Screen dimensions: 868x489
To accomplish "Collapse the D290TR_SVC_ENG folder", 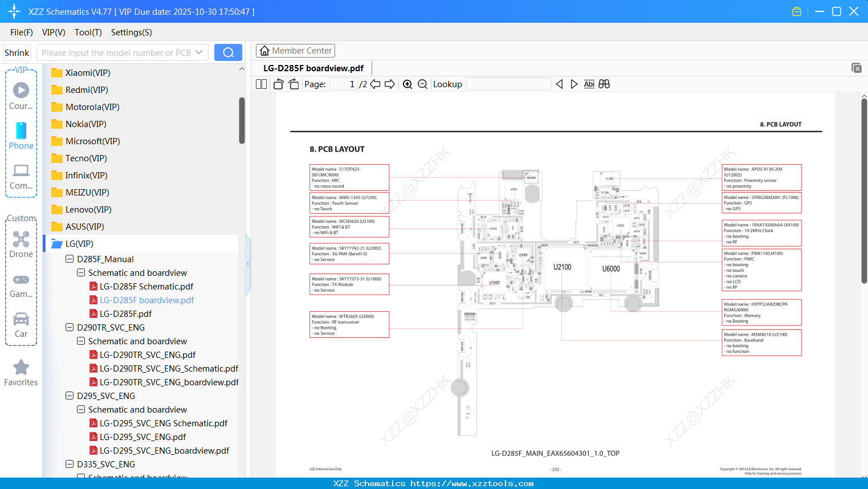I will pos(69,327).
